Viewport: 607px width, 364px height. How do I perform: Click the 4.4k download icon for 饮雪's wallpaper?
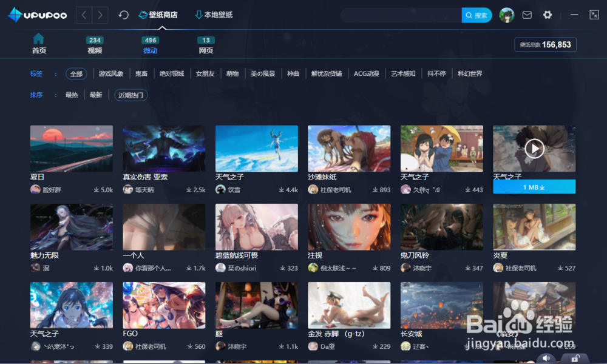tap(282, 189)
